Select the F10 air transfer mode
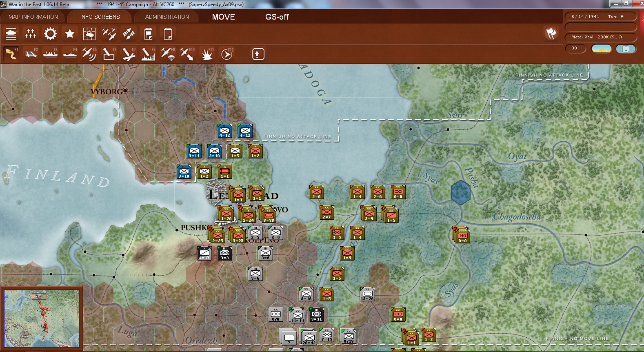 point(187,54)
